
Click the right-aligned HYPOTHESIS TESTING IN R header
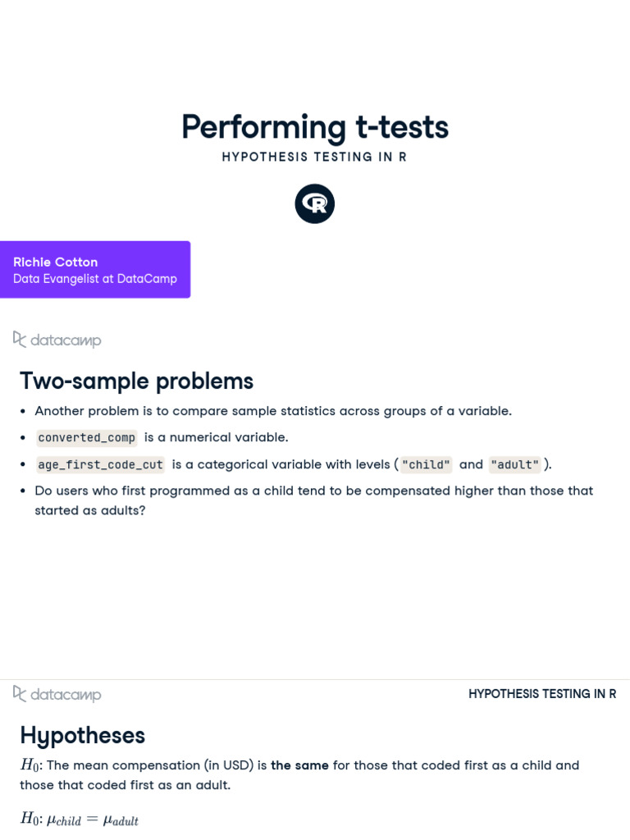coord(542,694)
